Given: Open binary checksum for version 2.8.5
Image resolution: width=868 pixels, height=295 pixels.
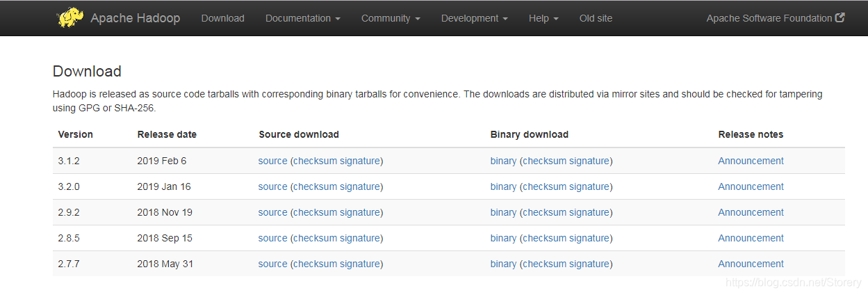Looking at the screenshot, I should (545, 238).
